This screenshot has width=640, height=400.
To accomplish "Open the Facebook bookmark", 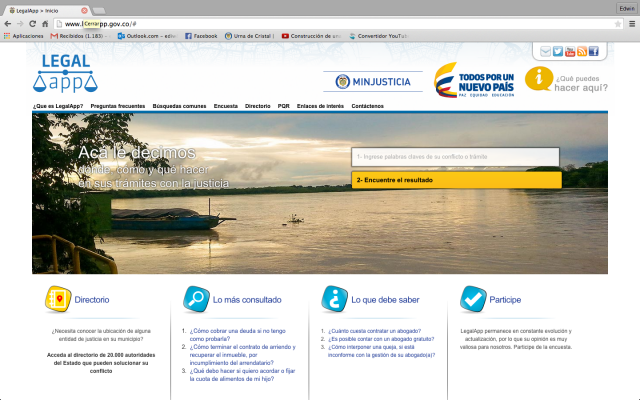I will (201, 36).
